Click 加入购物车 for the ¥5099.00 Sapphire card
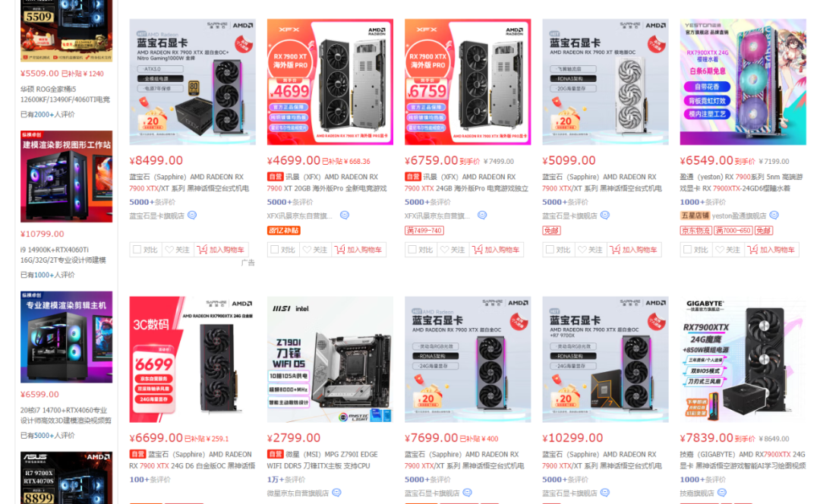The width and height of the screenshot is (820, 504). pos(634,250)
